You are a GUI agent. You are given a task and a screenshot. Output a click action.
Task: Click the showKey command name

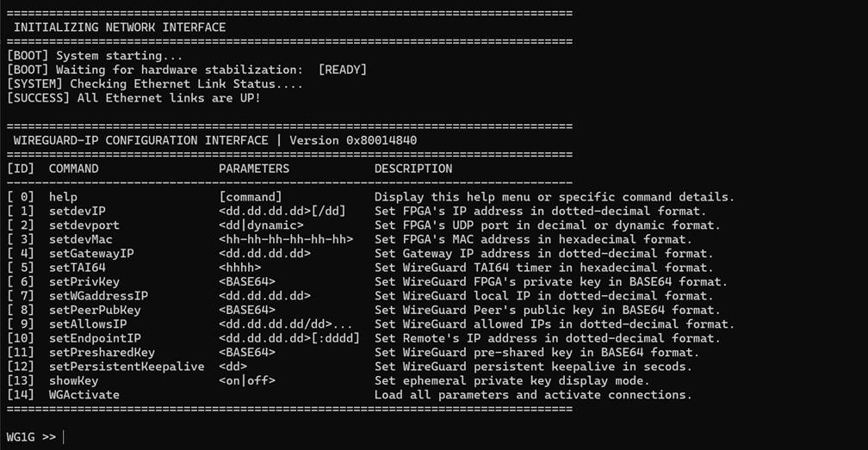[x=74, y=381]
